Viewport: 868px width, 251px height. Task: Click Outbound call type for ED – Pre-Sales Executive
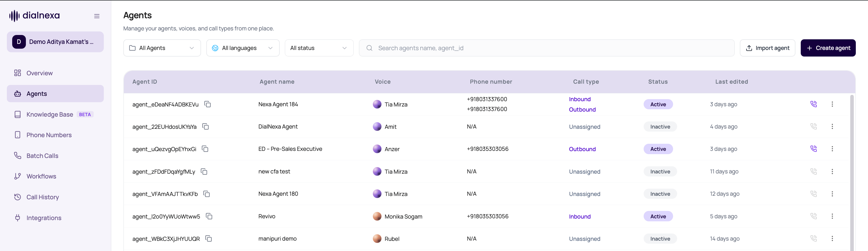coord(582,149)
